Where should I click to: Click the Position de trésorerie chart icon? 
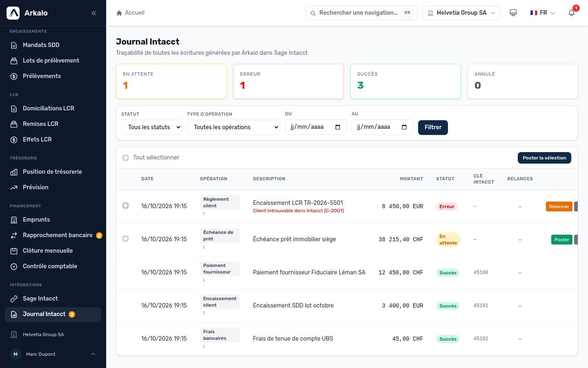(14, 172)
